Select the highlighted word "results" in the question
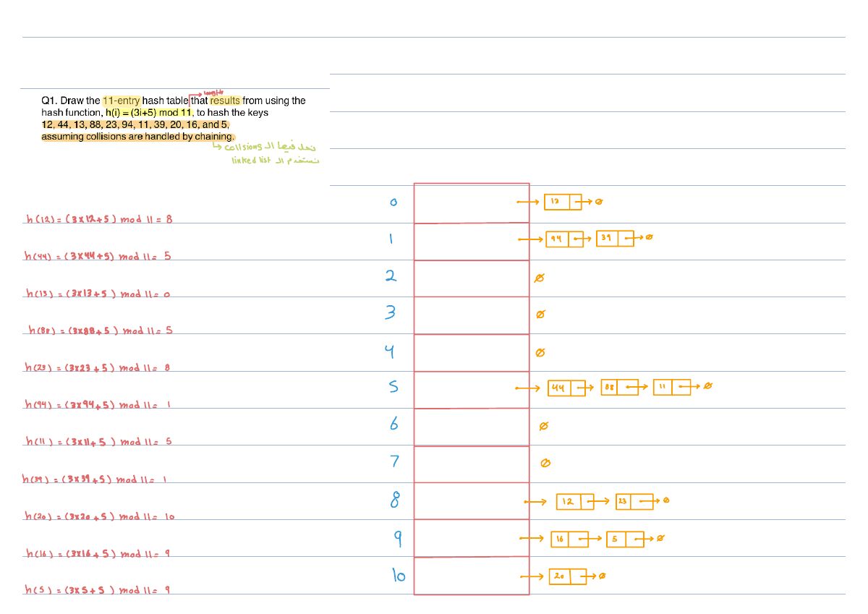868x614 pixels. pos(225,101)
